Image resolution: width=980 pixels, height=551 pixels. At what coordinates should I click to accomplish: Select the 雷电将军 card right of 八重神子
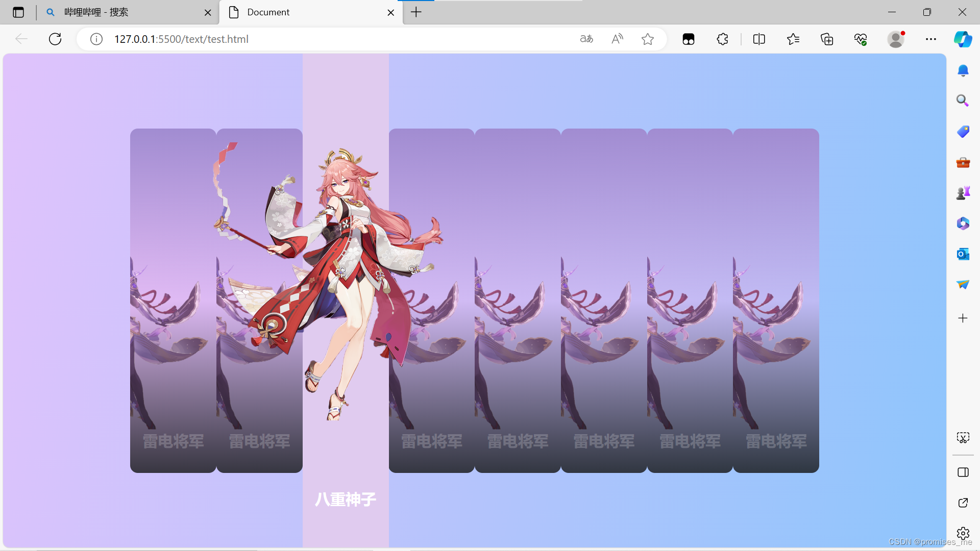pyautogui.click(x=432, y=300)
